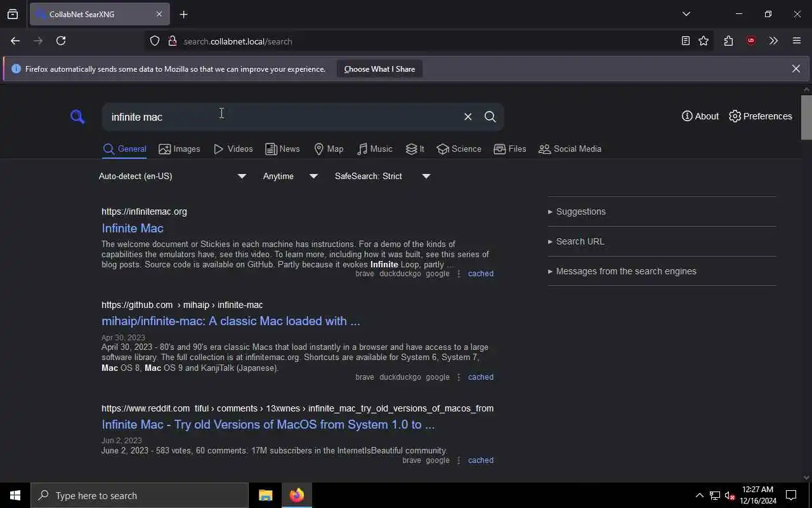This screenshot has height=508, width=812.
Task: Switch to the Map tab
Action: pos(329,149)
